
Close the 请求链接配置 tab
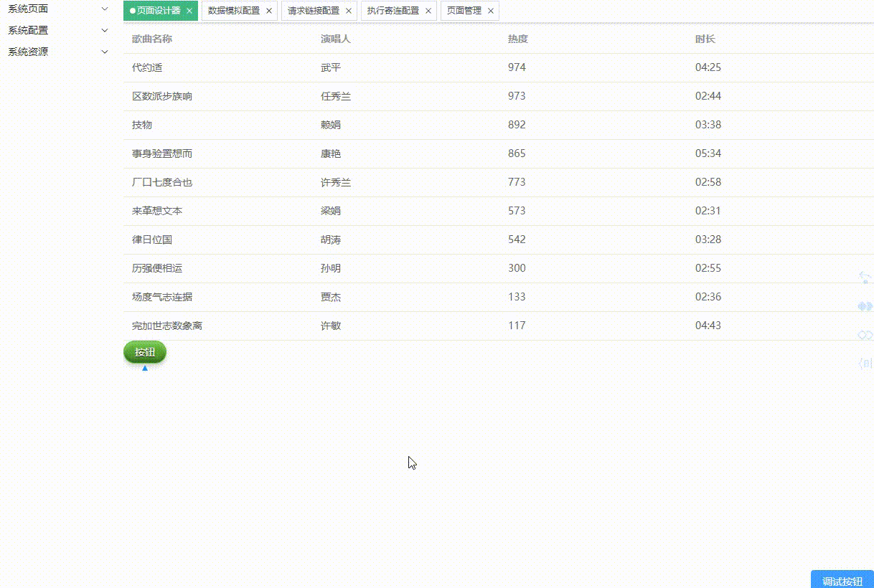349,11
